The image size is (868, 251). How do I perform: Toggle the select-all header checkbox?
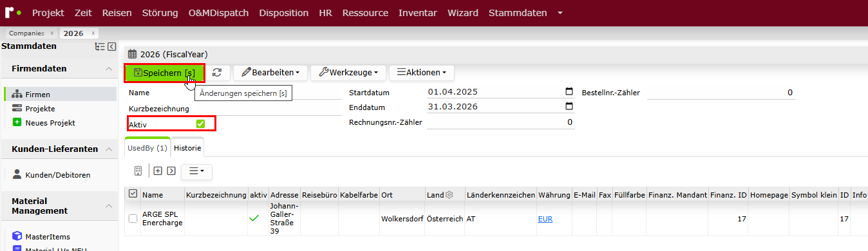pos(133,194)
